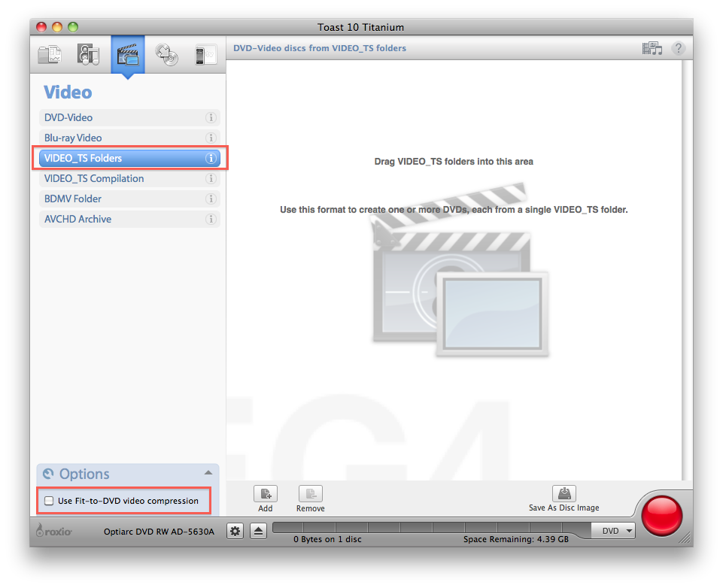Click the Remove file icon

point(310,493)
